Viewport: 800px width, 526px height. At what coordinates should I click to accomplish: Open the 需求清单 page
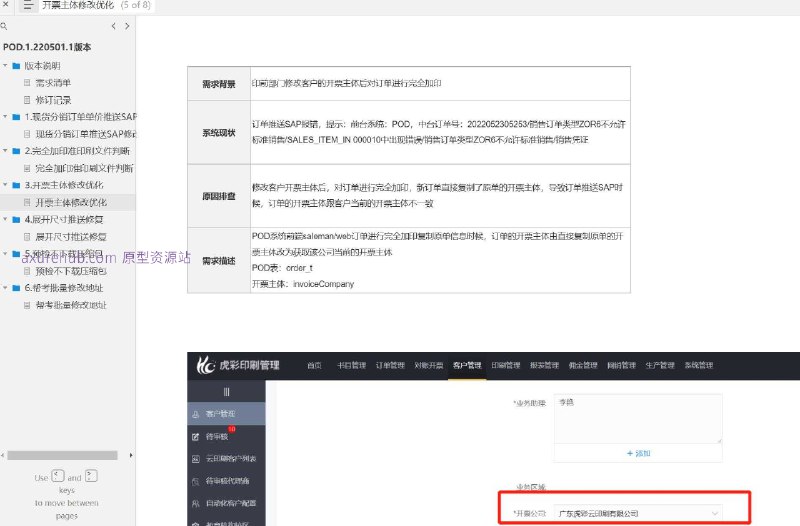[53, 83]
